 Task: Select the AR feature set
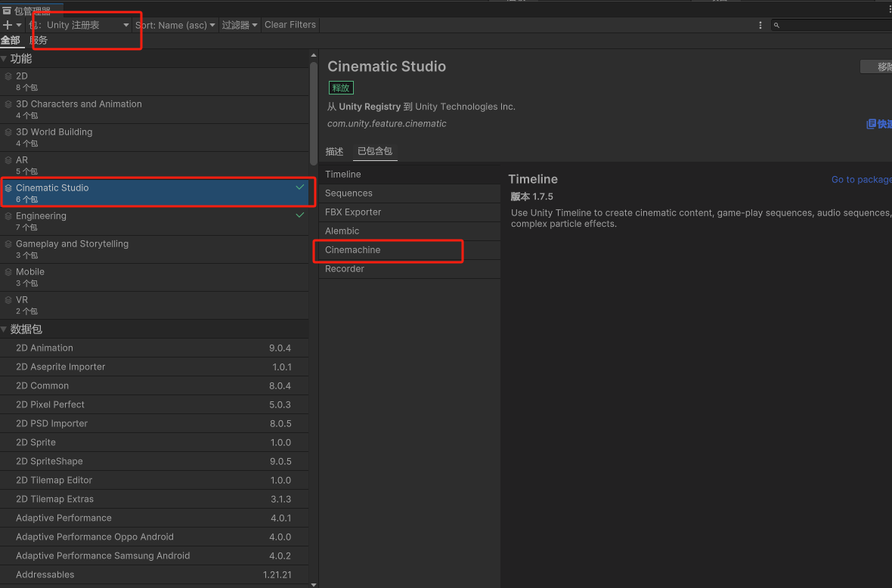pyautogui.click(x=155, y=166)
